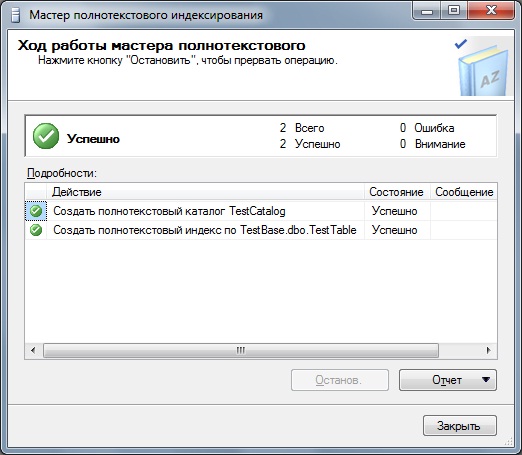The width and height of the screenshot is (522, 455).
Task: Click the horizontal scrollbar right arrow
Action: [488, 350]
